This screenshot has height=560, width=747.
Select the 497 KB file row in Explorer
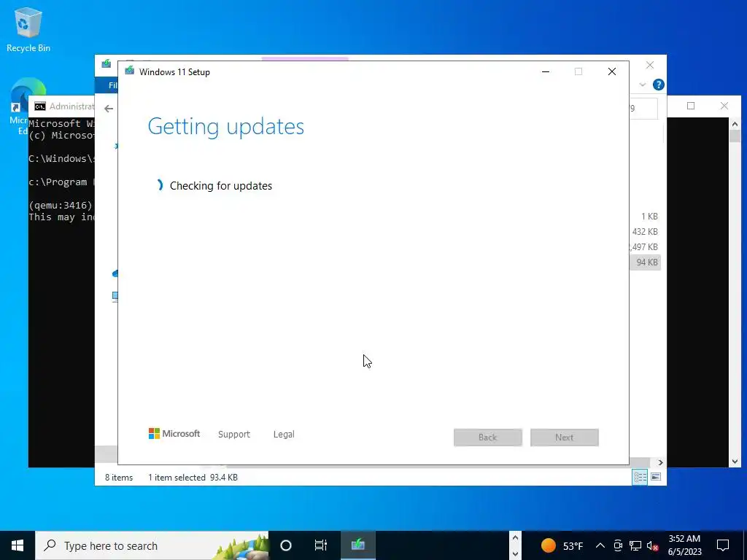645,246
